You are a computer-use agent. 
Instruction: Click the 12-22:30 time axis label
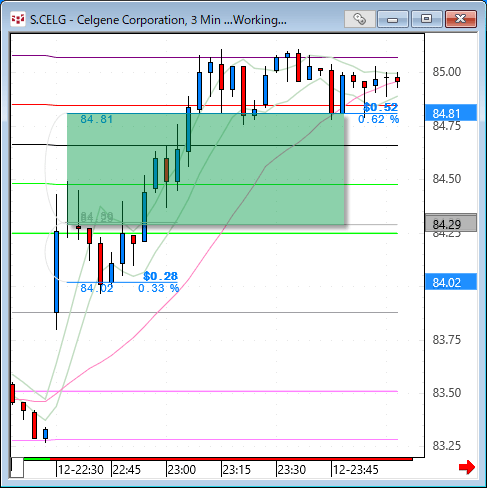click(81, 470)
